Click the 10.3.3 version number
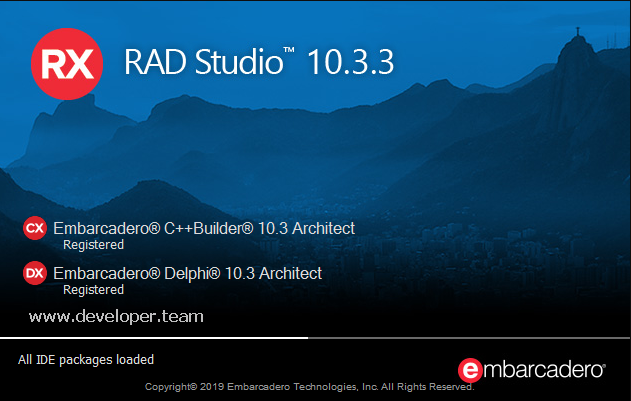Screen dimensions: 631x401 point(350,62)
